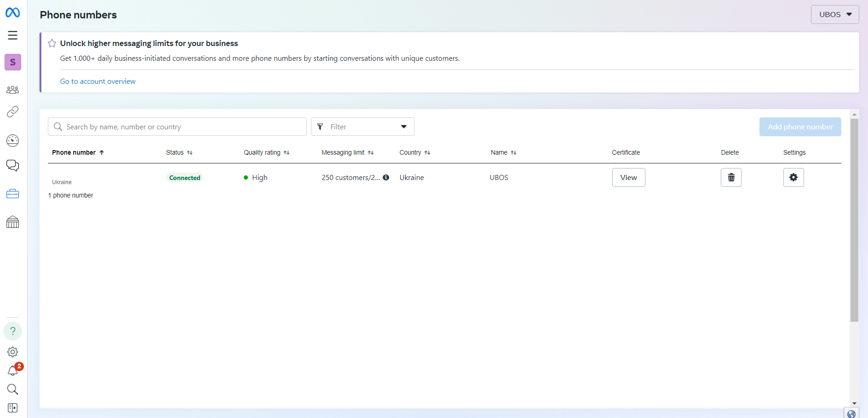Open the link integrations sidebar icon

[12, 111]
